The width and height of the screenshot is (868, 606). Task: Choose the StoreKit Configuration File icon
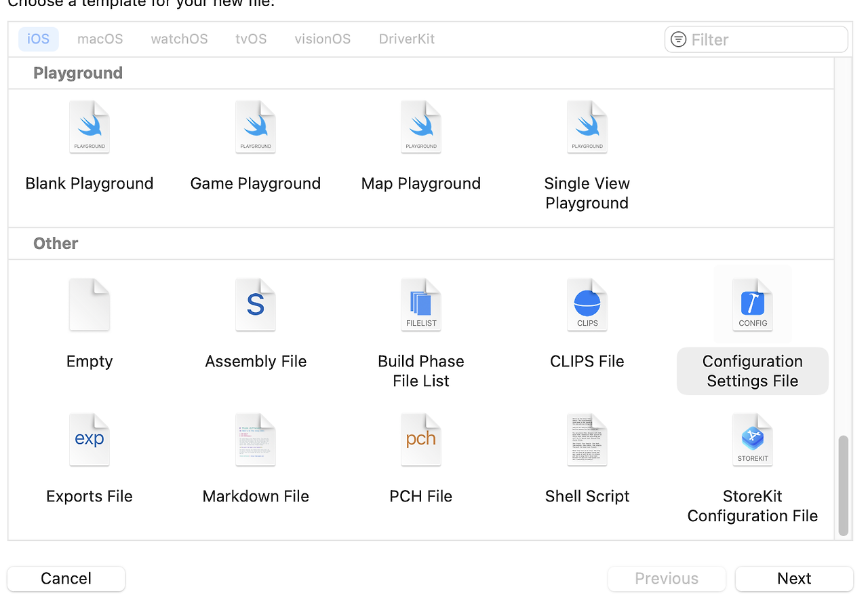click(753, 440)
